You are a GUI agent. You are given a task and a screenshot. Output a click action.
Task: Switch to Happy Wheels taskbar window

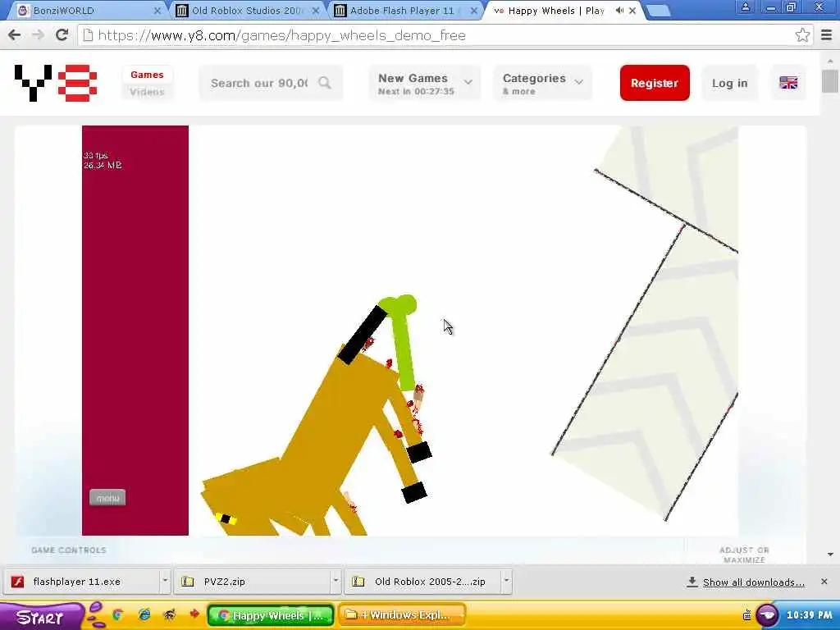tap(271, 615)
